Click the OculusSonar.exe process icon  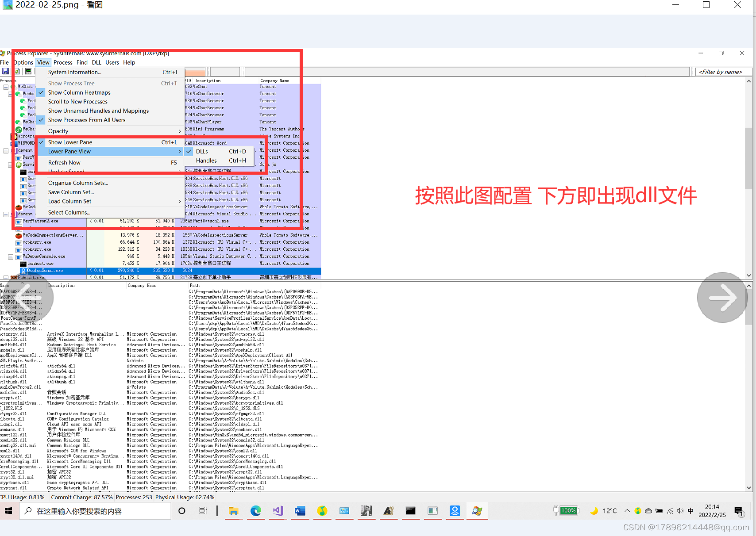pyautogui.click(x=23, y=271)
